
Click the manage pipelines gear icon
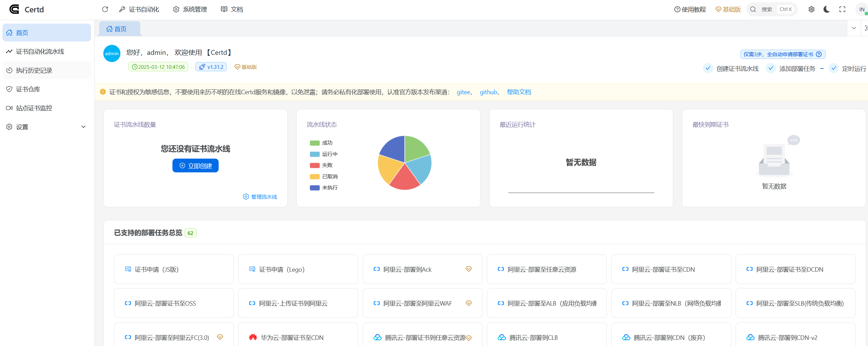246,197
